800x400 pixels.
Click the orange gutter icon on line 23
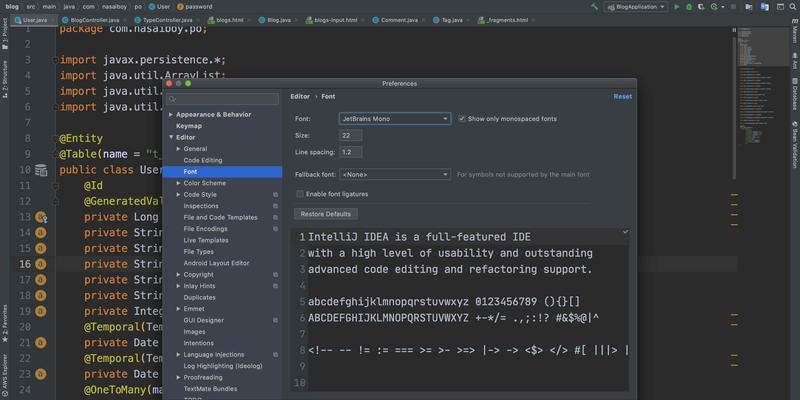[x=41, y=374]
